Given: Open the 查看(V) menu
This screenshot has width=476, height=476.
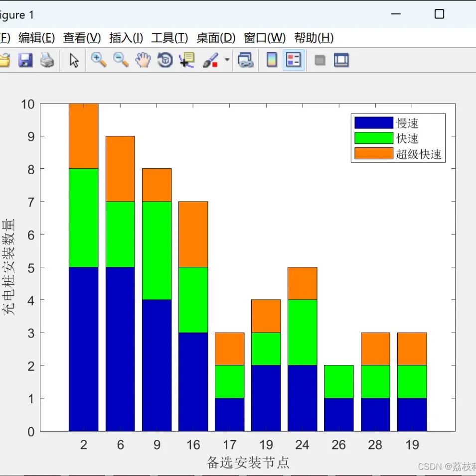Looking at the screenshot, I should coord(82,38).
